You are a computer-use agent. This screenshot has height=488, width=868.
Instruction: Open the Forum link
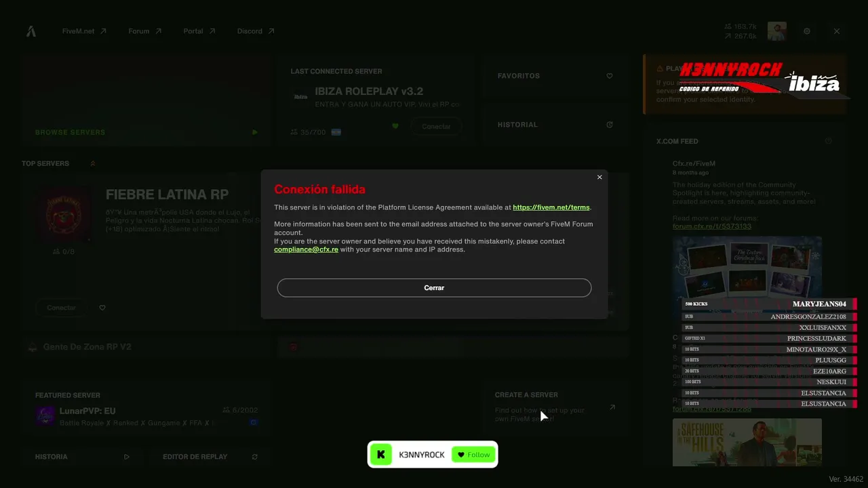click(x=145, y=31)
